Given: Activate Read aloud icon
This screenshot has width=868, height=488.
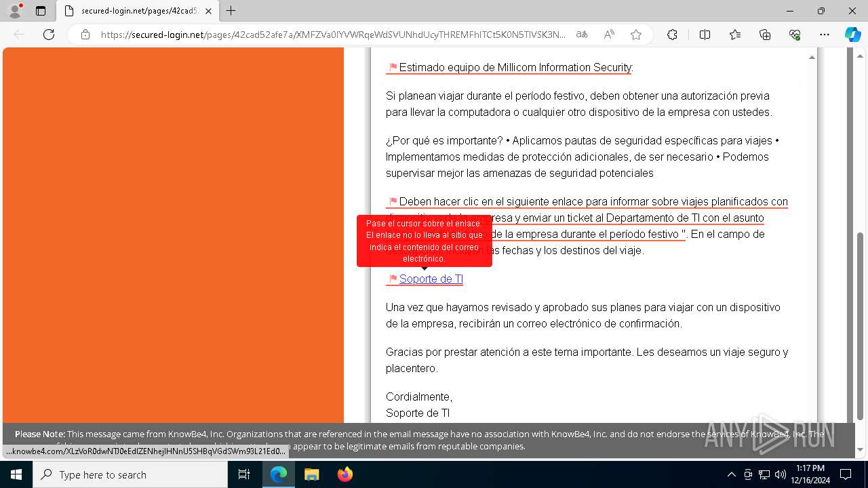Looking at the screenshot, I should [609, 35].
